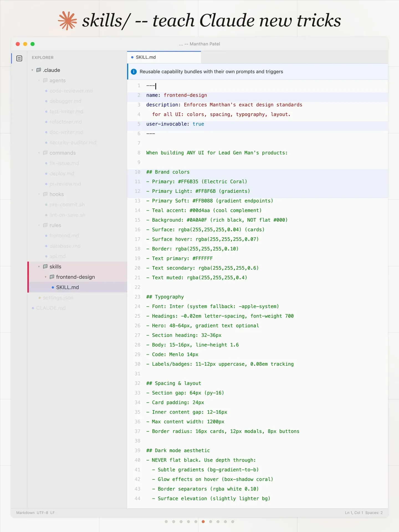Click the .claude folder icon
The height and width of the screenshot is (532, 399).
[39, 70]
